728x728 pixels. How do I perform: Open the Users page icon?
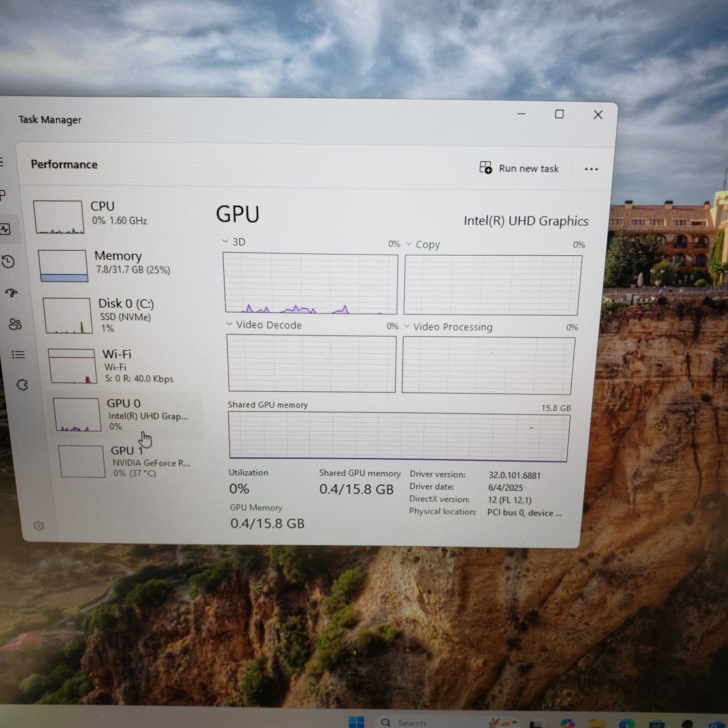click(15, 324)
